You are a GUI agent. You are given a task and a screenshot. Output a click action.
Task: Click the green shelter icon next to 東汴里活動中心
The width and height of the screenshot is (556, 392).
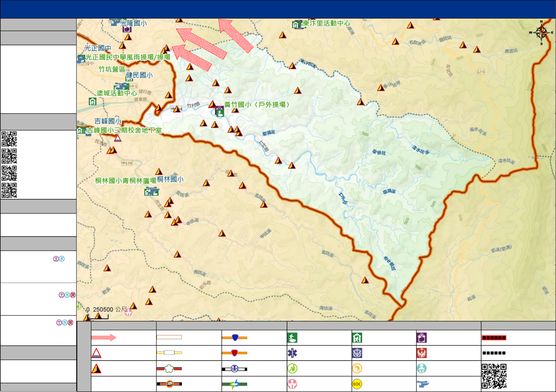[x=296, y=25]
